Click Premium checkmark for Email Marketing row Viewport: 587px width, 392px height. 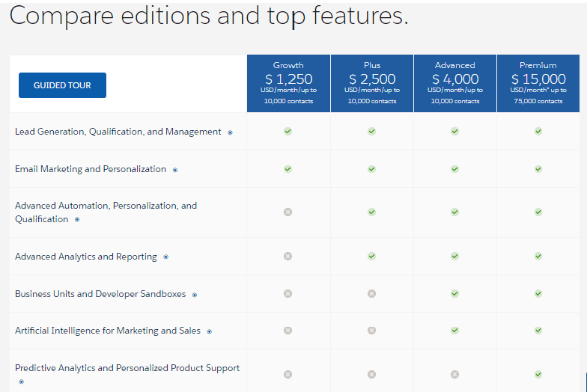tap(538, 169)
